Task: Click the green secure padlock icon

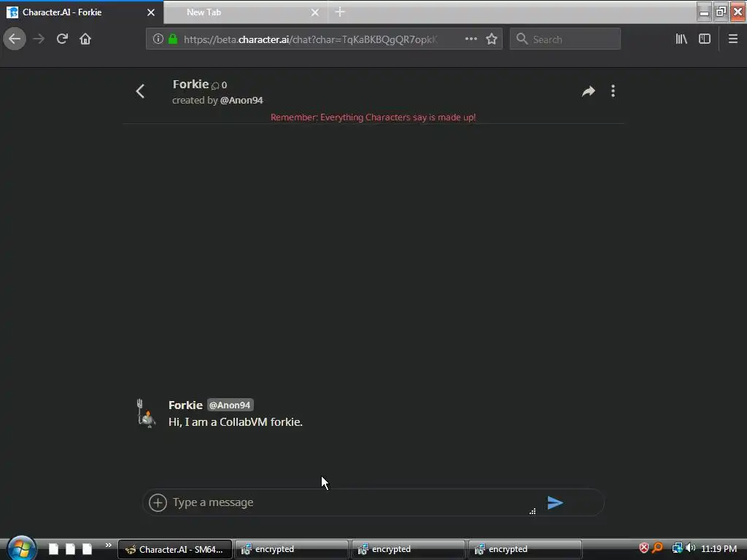Action: tap(173, 39)
